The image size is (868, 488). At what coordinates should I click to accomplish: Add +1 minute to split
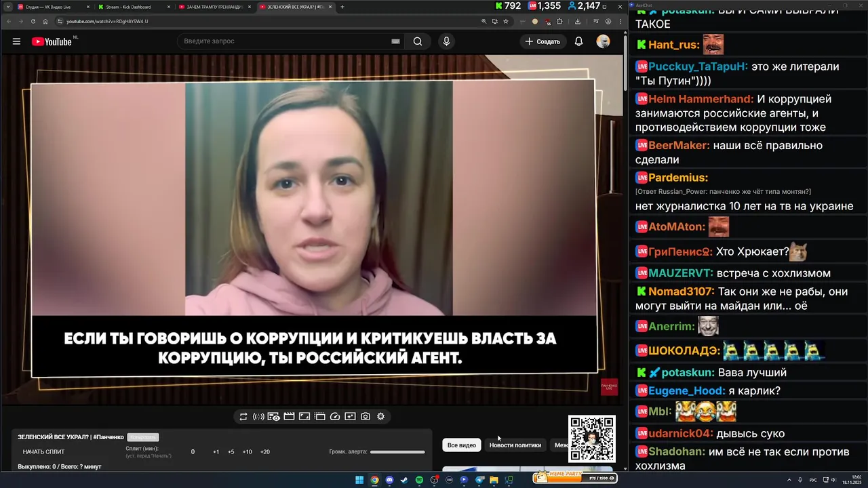[216, 452]
